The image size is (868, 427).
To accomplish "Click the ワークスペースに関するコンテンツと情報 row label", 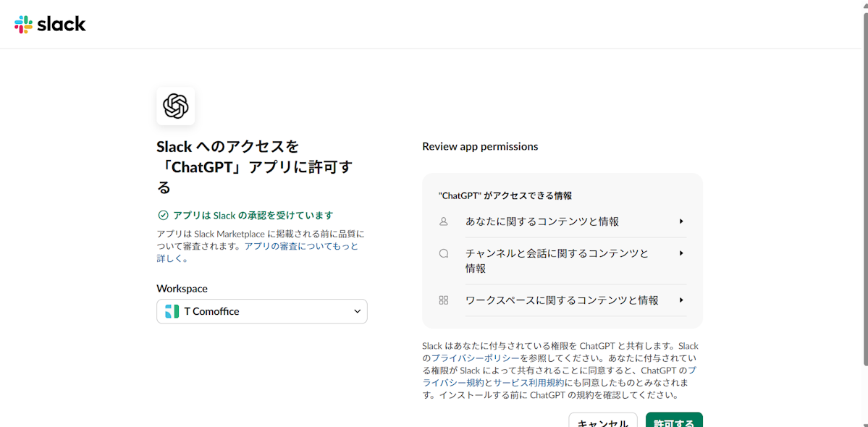I will [x=562, y=300].
